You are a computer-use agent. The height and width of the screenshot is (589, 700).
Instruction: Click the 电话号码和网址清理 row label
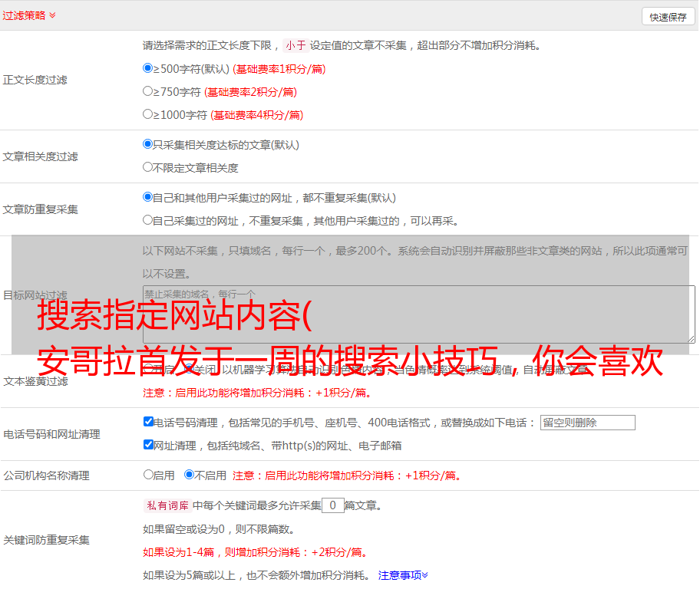(51, 434)
